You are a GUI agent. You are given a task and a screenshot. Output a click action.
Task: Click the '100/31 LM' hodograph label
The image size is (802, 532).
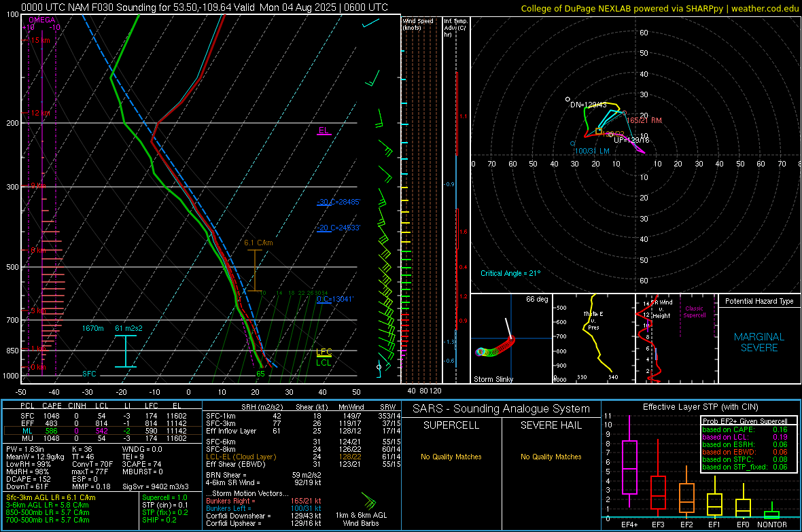click(x=592, y=151)
